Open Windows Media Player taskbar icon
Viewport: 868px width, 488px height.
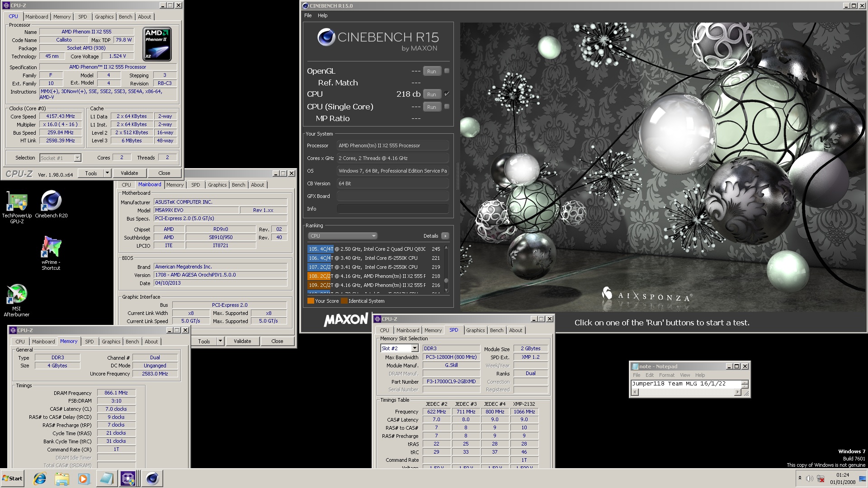[x=84, y=479]
